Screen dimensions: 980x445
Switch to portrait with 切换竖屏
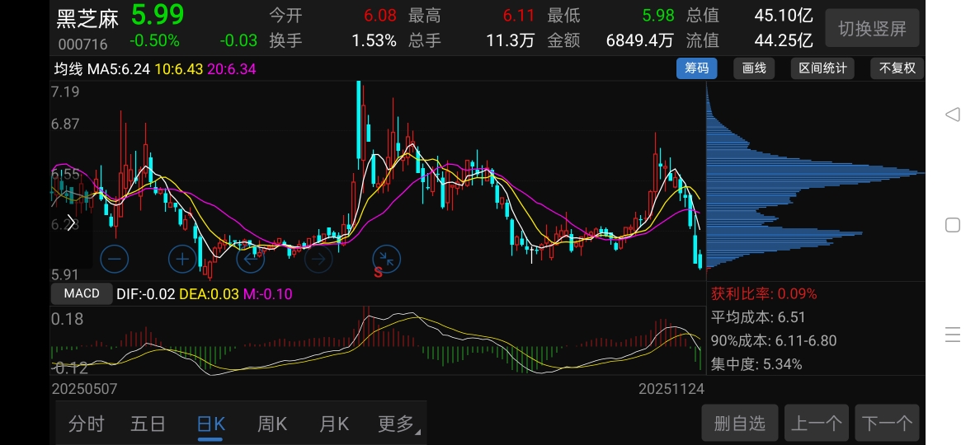click(873, 28)
